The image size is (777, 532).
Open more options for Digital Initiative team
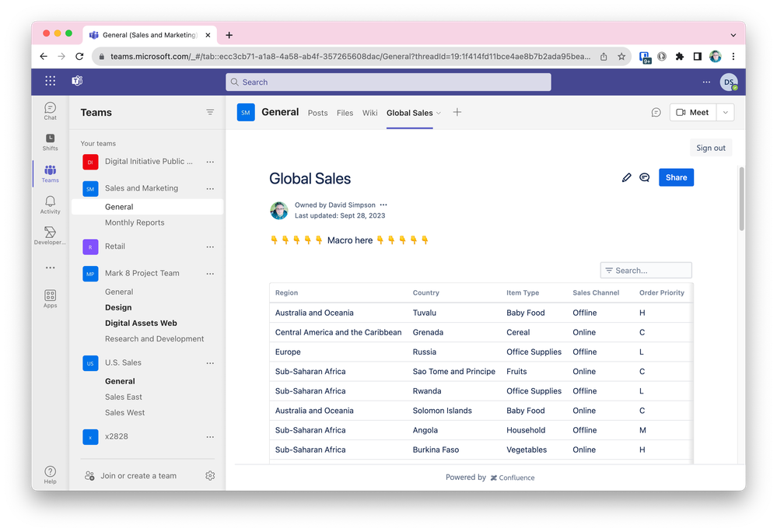point(210,162)
